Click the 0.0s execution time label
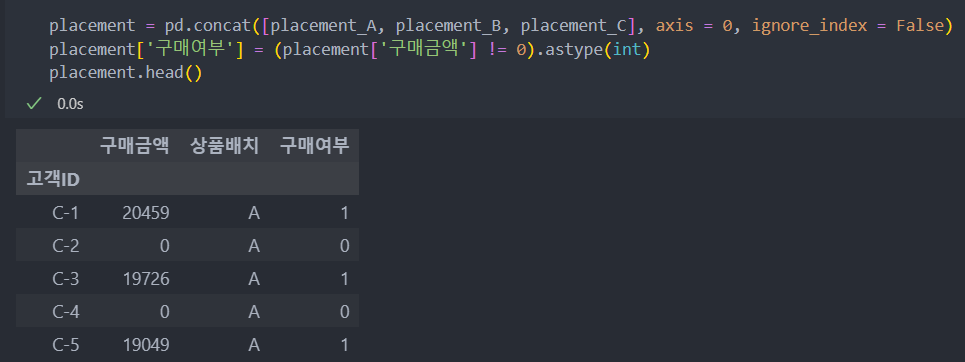The height and width of the screenshot is (362, 965). point(70,104)
